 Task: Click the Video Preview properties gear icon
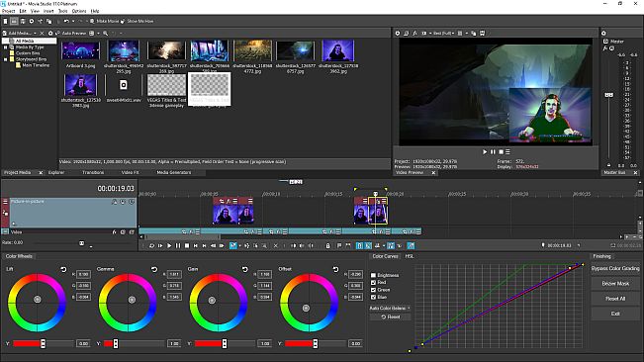pyautogui.click(x=398, y=34)
